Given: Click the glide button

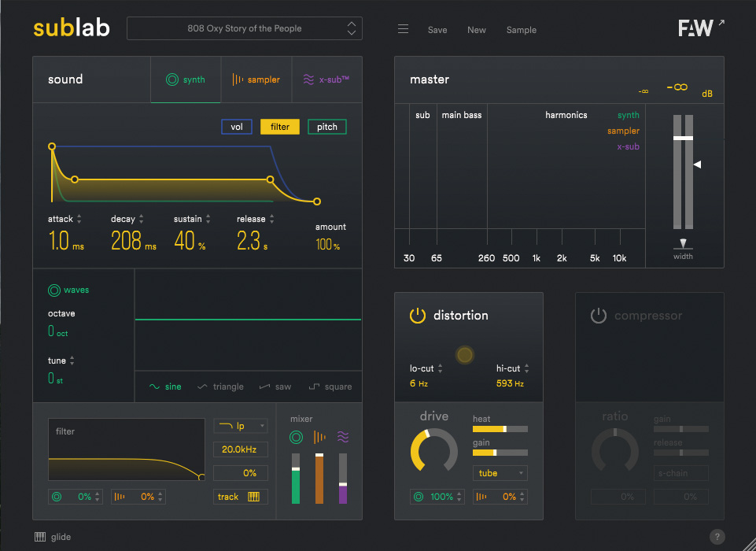Looking at the screenshot, I should 53,537.
